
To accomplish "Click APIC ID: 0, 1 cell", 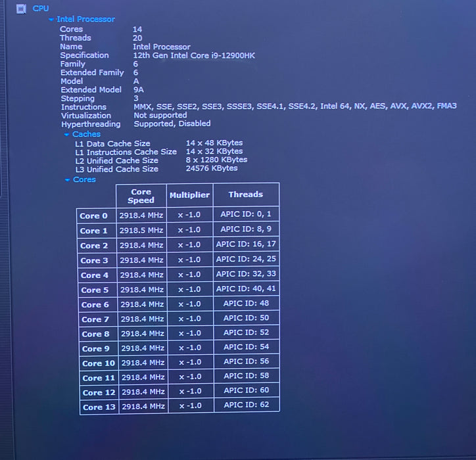I will [x=246, y=214].
